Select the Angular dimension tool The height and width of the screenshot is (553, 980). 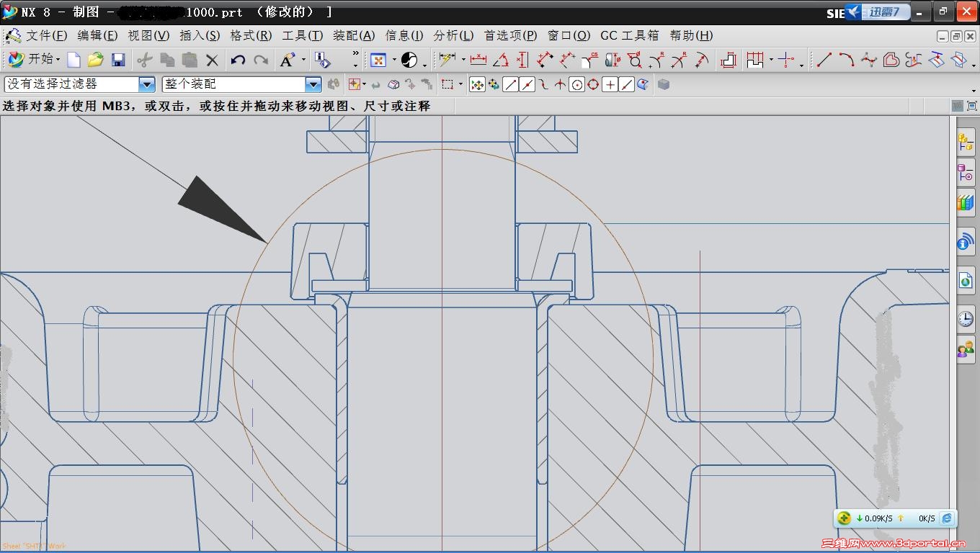tap(501, 60)
